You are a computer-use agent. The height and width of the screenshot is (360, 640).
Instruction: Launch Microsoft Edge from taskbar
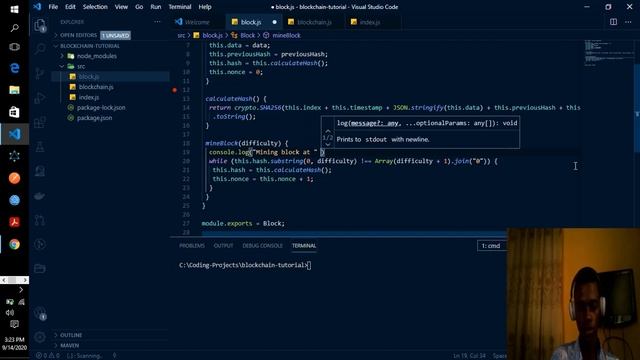(14, 68)
